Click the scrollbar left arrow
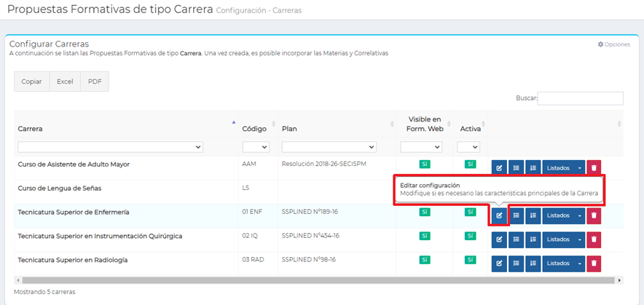644x305 pixels. click(17, 280)
